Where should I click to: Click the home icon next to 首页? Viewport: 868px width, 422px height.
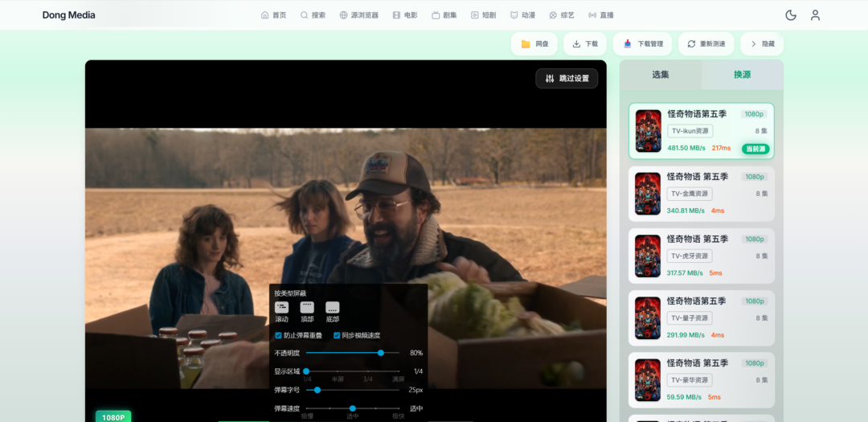point(264,15)
